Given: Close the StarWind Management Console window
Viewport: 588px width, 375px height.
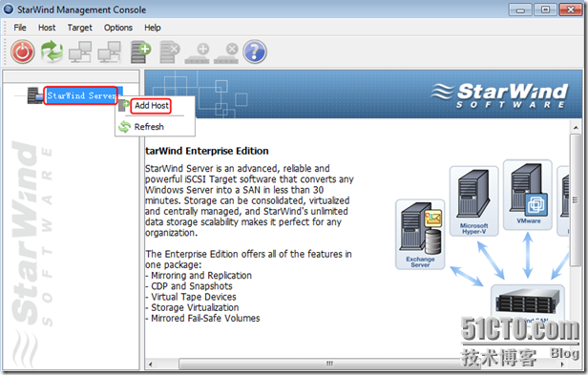Looking at the screenshot, I should tap(571, 10).
